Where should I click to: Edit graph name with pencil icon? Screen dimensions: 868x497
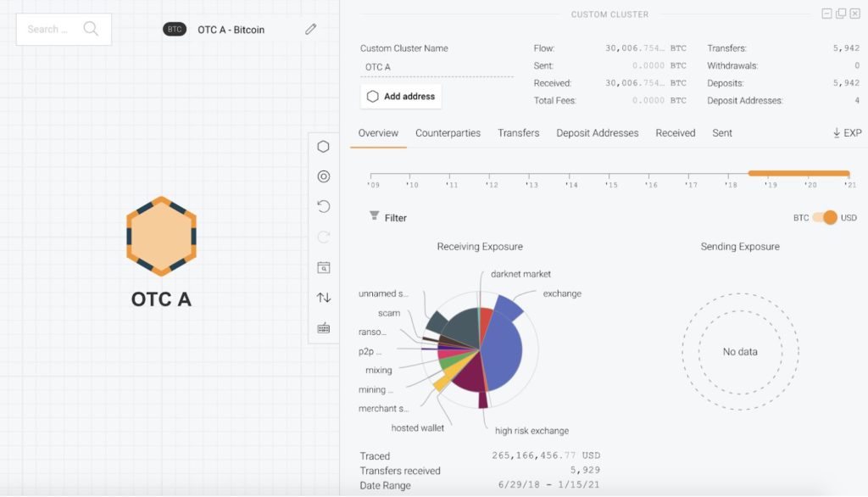click(310, 29)
